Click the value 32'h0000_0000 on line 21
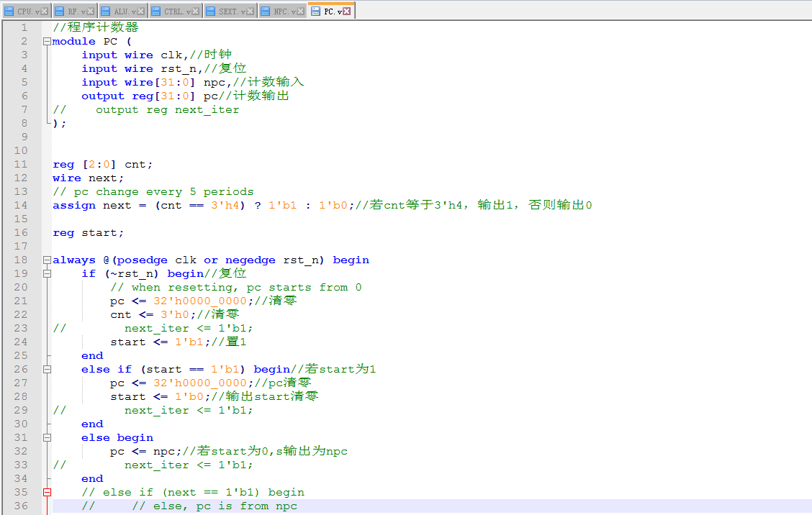Image resolution: width=812 pixels, height=515 pixels. point(200,301)
